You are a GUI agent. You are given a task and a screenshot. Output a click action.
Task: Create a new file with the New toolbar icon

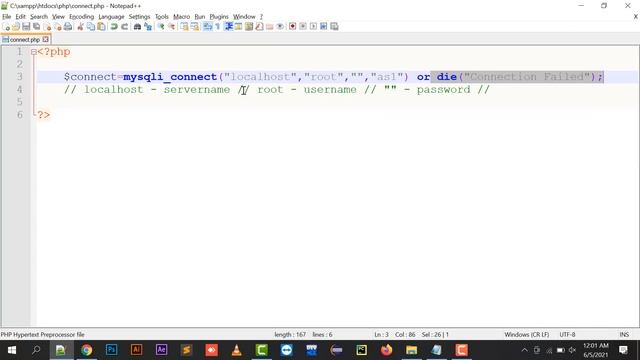coord(6,27)
